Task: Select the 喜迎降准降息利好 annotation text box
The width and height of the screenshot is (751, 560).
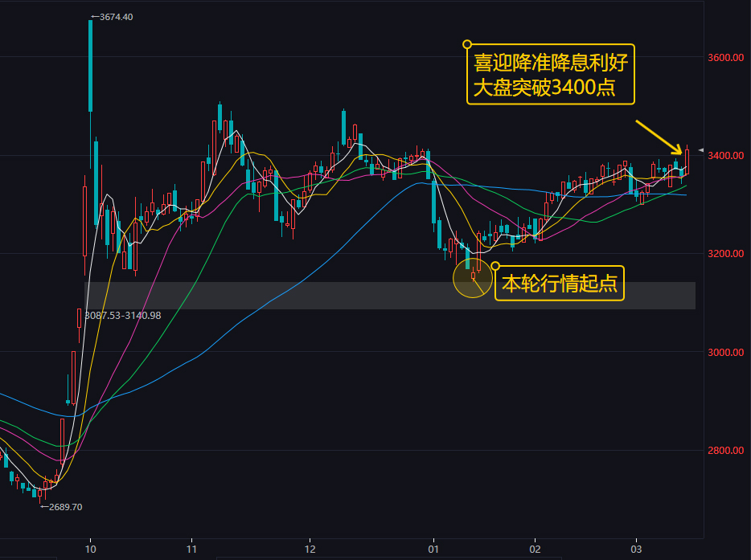Action: point(551,74)
